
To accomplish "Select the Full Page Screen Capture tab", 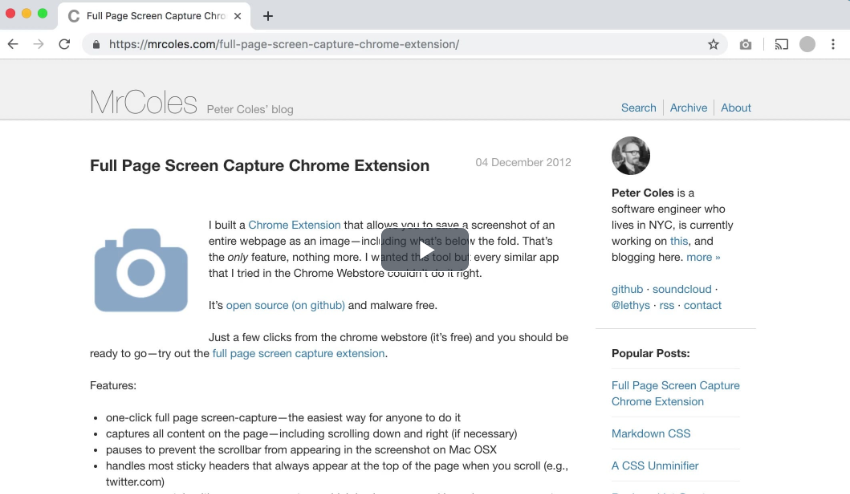I will pos(154,16).
